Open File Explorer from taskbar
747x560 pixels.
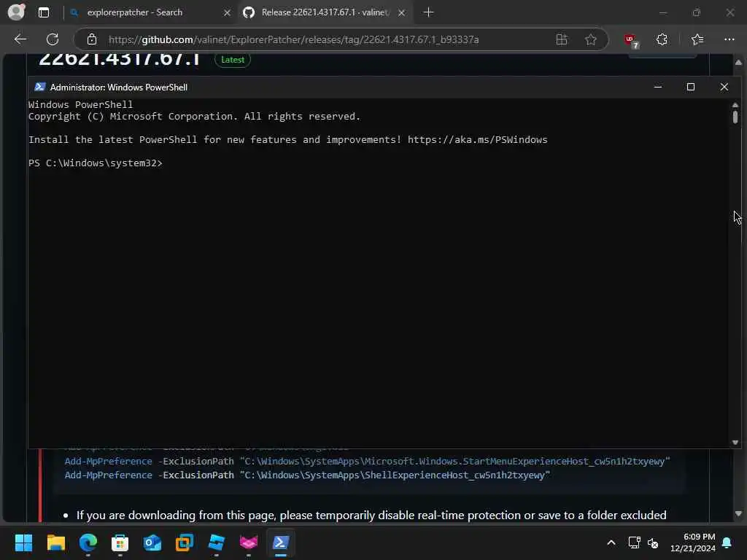(55, 542)
